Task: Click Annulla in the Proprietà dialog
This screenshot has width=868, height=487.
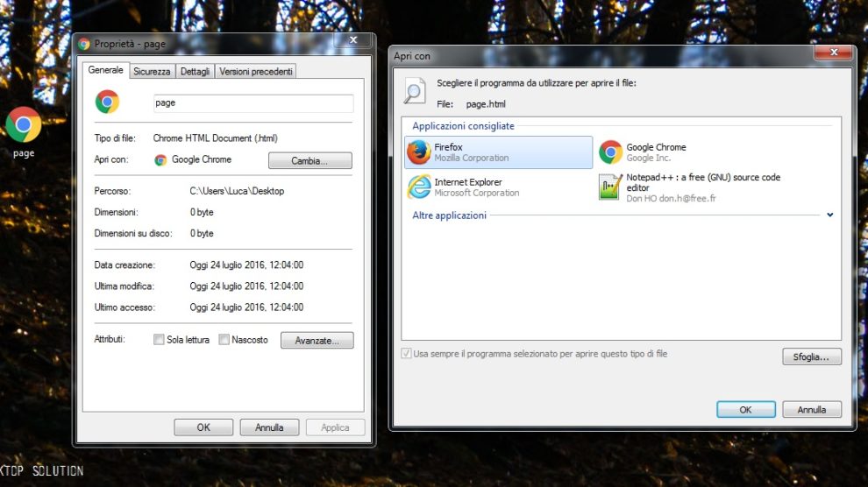Action: click(269, 427)
